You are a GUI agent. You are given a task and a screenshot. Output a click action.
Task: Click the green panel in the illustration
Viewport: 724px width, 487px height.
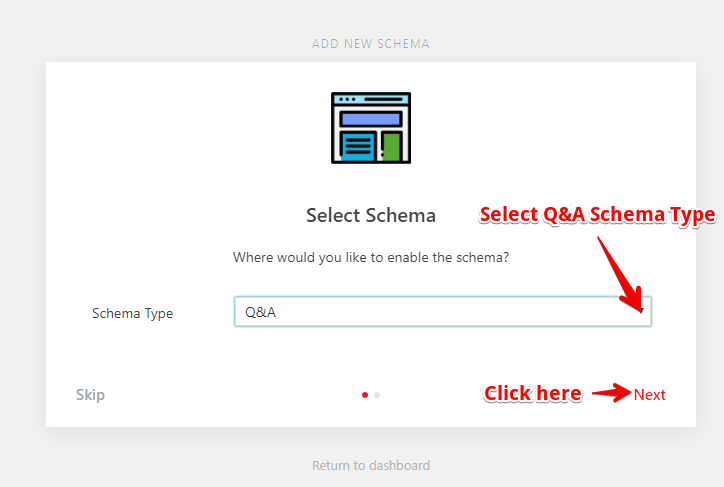(x=392, y=147)
